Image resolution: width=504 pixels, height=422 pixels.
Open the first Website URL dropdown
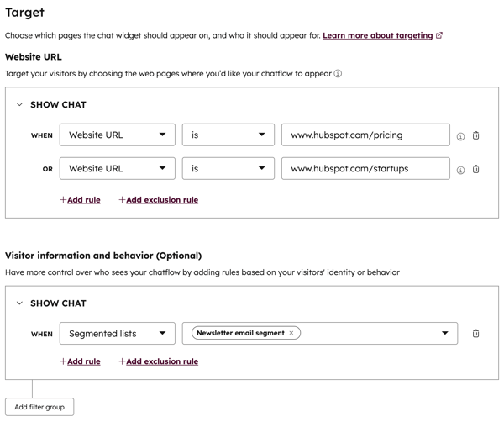117,135
